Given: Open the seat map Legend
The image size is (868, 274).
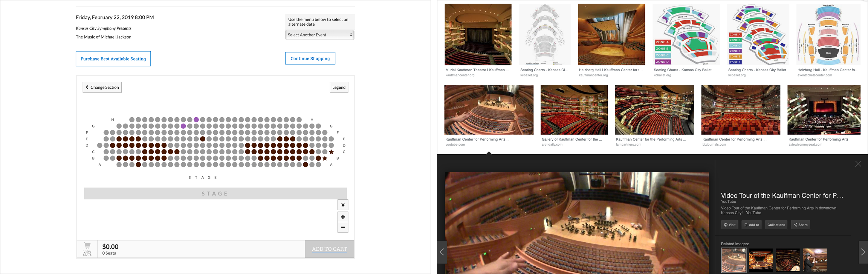Looking at the screenshot, I should (339, 87).
